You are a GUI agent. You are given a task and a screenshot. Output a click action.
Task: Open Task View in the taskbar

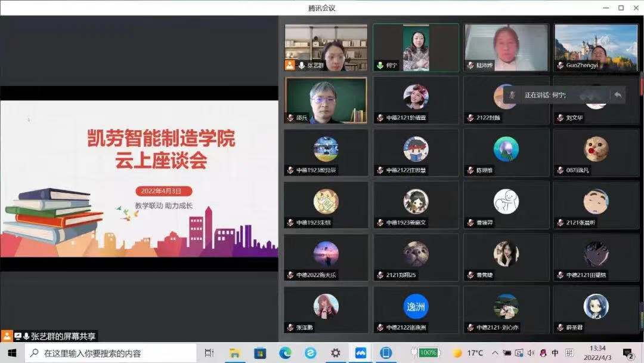pos(209,353)
